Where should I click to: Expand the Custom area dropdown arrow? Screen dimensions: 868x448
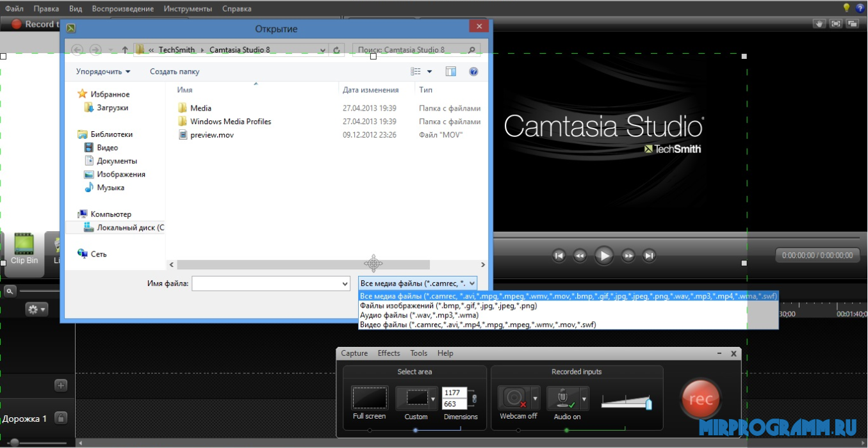point(433,398)
